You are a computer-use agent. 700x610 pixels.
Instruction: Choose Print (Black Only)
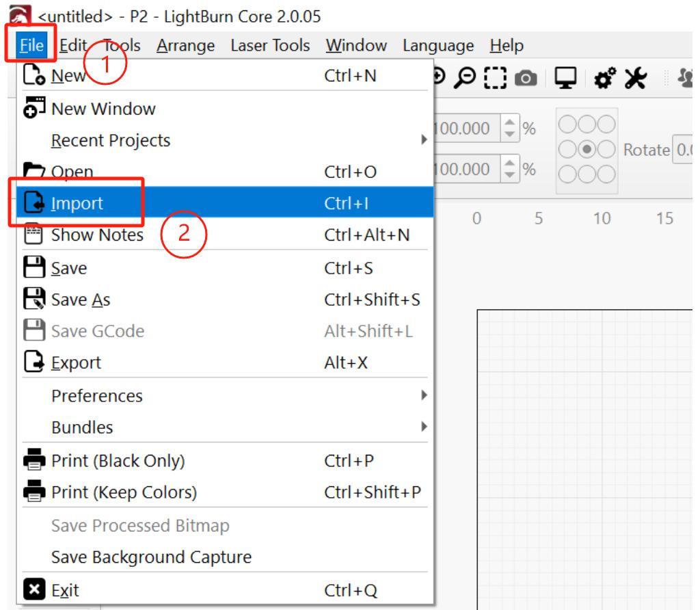click(x=225, y=460)
